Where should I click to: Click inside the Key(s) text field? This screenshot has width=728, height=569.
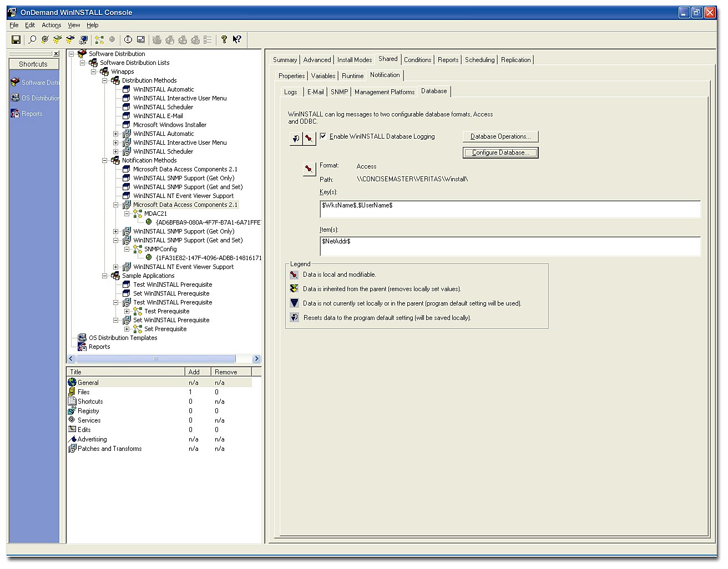[x=510, y=209]
